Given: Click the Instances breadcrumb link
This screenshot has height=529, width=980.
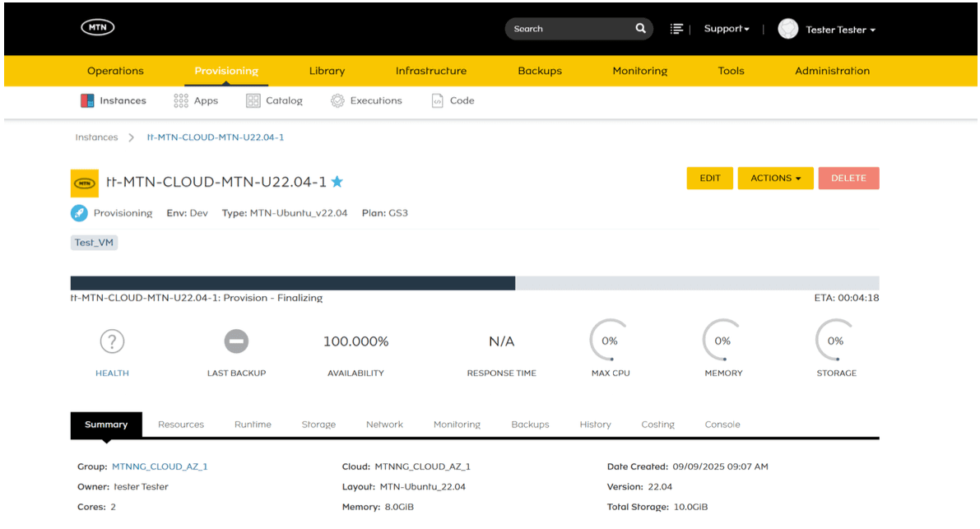Looking at the screenshot, I should (x=97, y=137).
